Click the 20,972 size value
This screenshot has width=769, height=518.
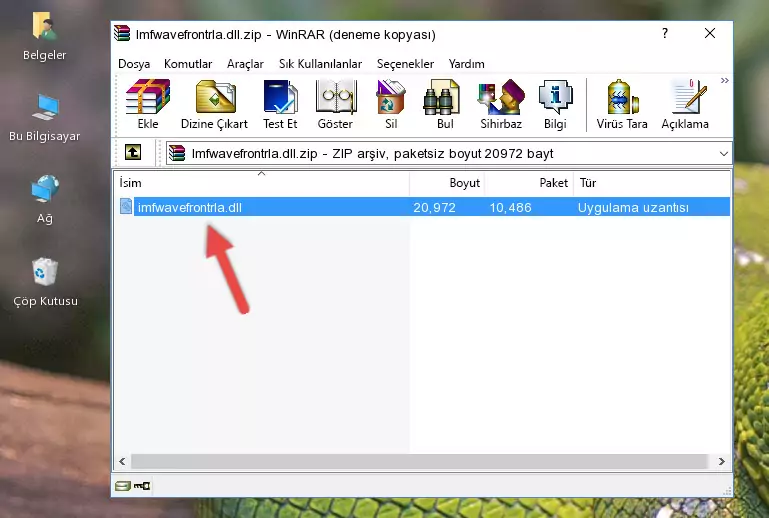(434, 207)
